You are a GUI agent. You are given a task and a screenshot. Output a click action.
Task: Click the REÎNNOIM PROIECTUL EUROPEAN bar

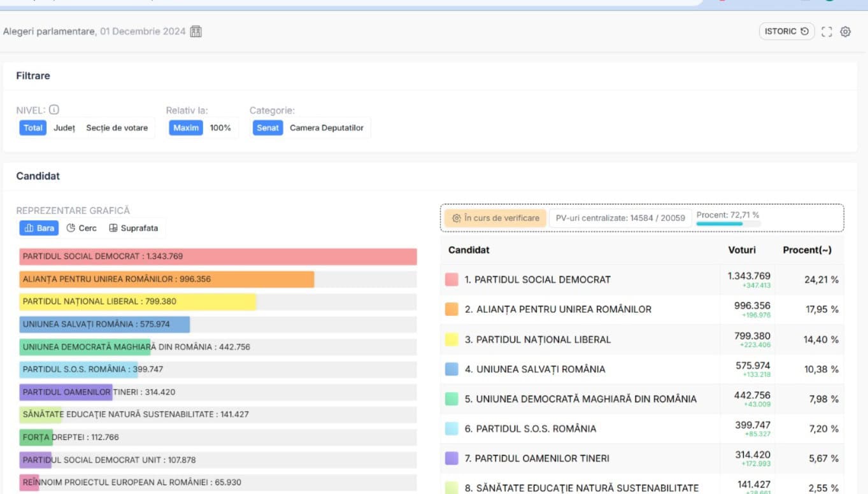[x=218, y=483]
